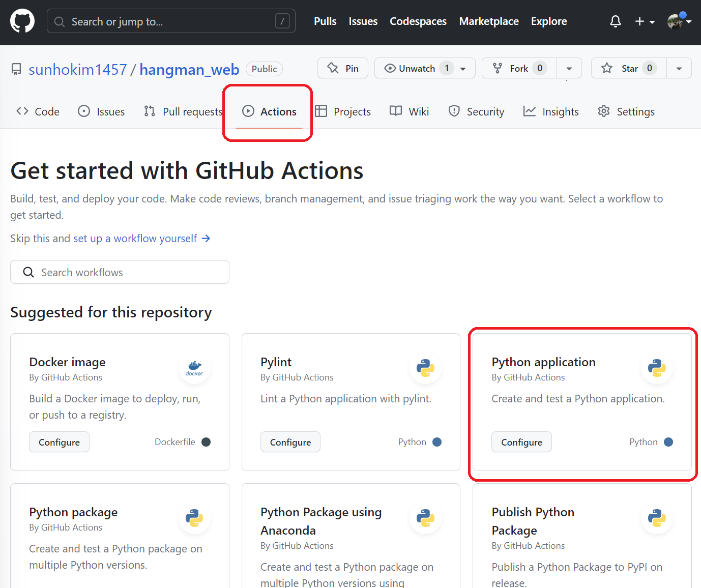The image size is (701, 588).
Task: Click the Publish Python Package title
Action: coord(533,521)
